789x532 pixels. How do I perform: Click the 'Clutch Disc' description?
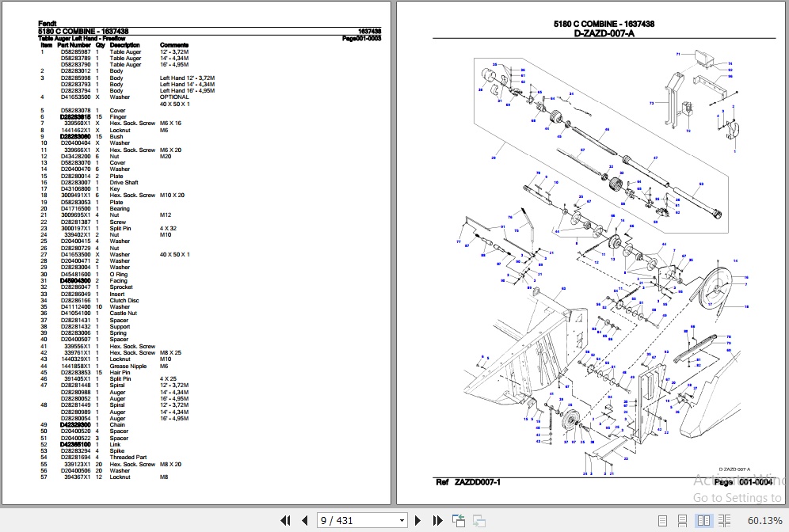(x=124, y=300)
